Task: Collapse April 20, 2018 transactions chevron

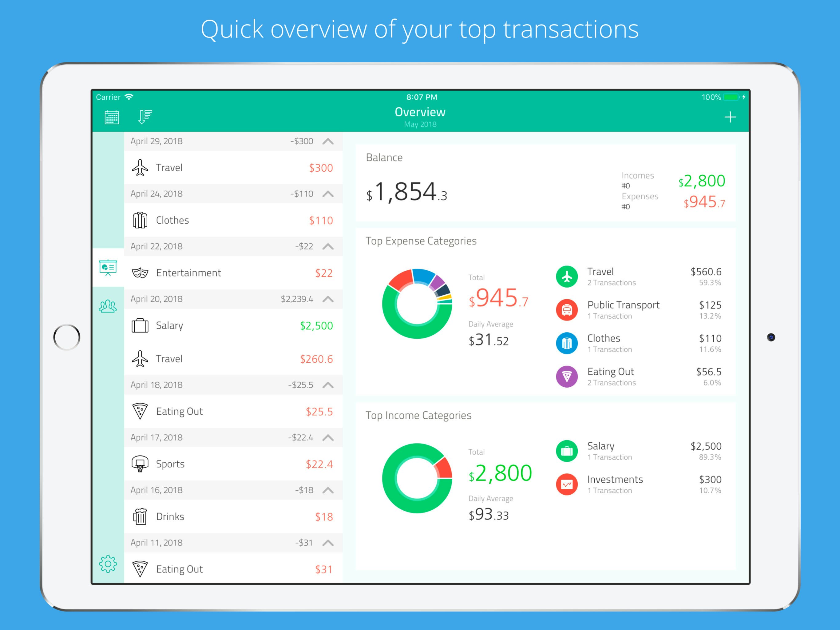Action: [328, 299]
